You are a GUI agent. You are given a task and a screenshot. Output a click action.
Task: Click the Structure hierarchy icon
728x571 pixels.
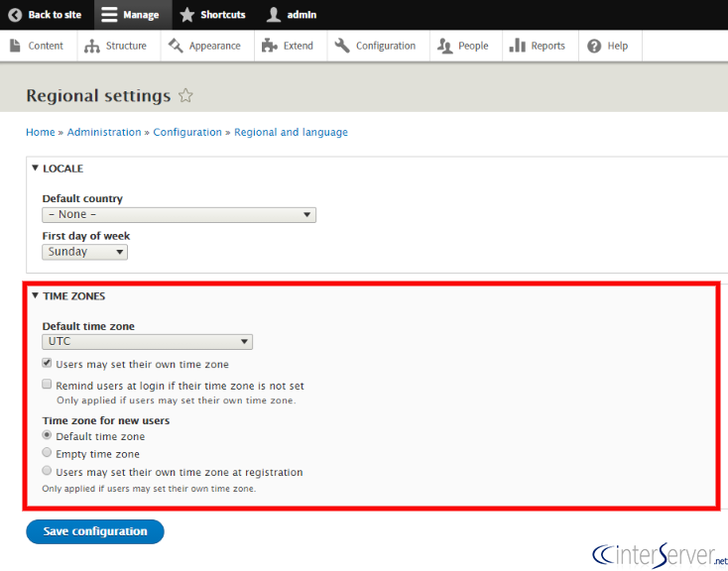click(x=92, y=46)
